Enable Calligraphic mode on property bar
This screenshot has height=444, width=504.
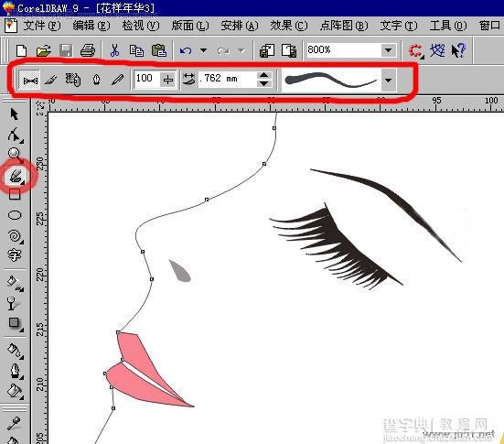point(96,80)
